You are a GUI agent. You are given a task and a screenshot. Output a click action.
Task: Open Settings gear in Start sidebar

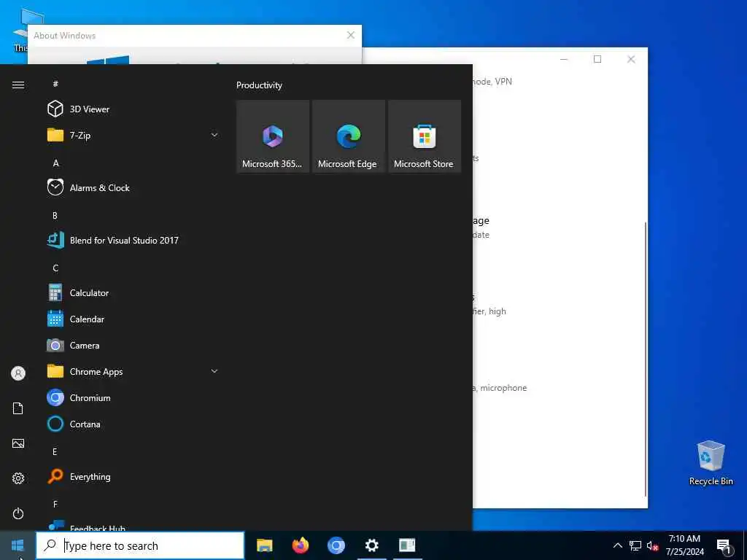(18, 478)
